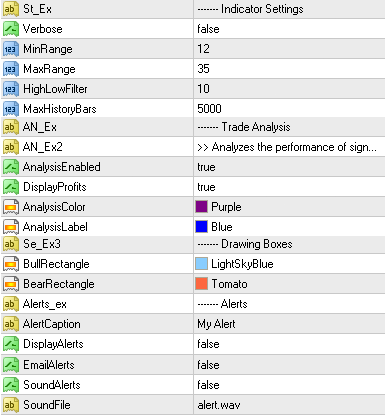Click the color-type icon beside AnalysisColor

point(10,207)
